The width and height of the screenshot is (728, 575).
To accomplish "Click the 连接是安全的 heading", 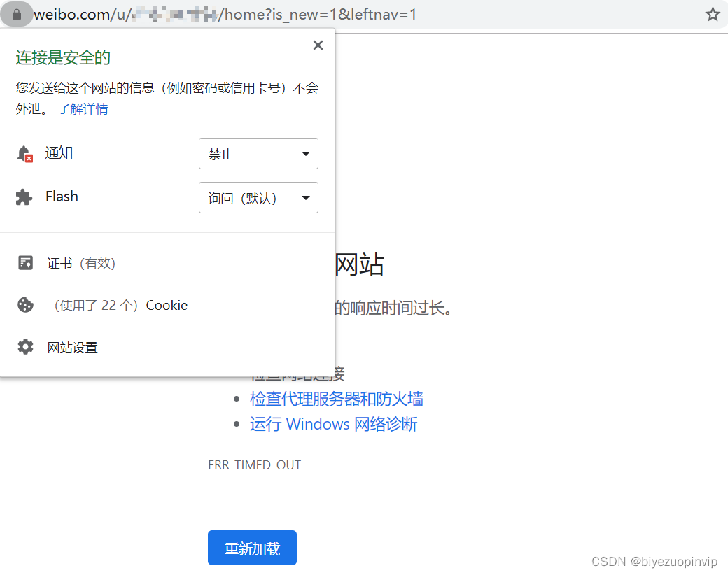I will [63, 57].
